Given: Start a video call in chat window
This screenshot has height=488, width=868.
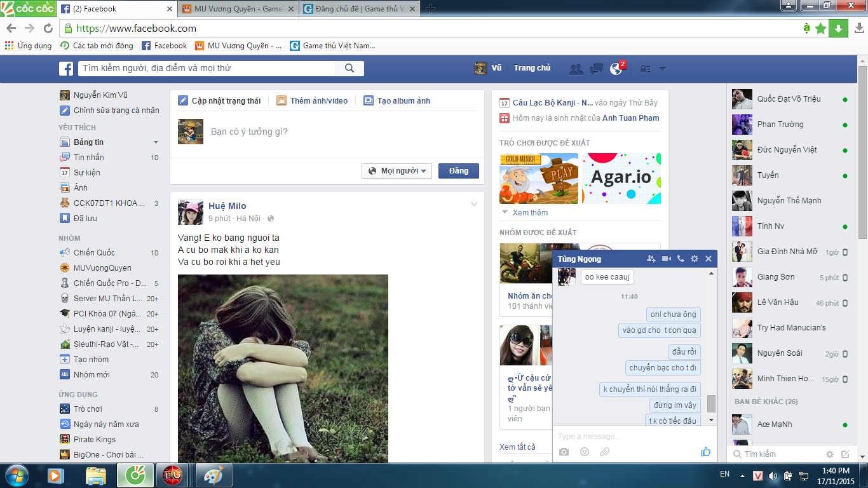Looking at the screenshot, I should [x=667, y=259].
